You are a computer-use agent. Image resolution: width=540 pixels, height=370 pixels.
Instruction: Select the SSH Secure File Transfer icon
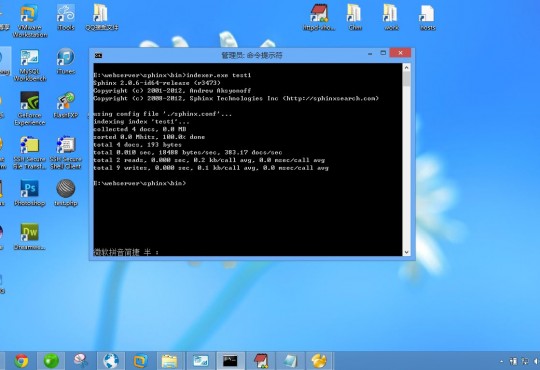click(30, 153)
